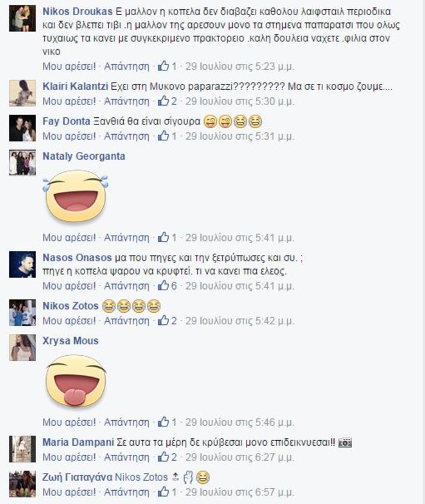
Task: Open Nikos Droukas profile picture
Action: 22,18
